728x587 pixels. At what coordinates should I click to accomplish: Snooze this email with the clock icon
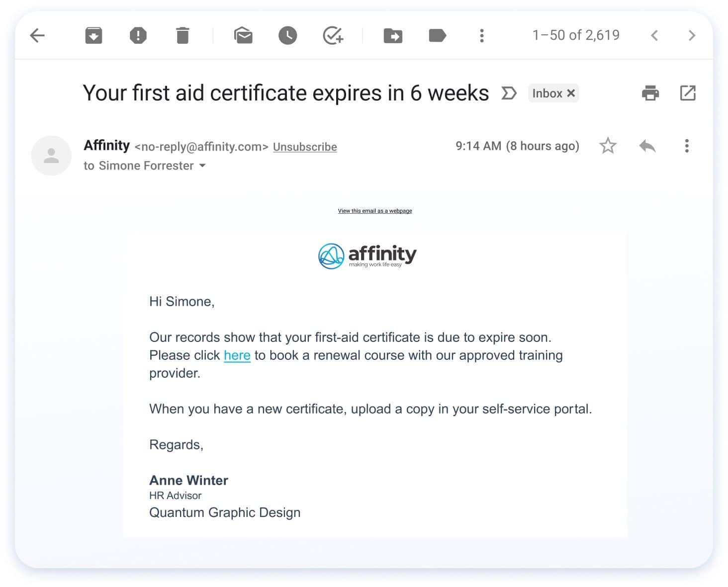tap(287, 35)
